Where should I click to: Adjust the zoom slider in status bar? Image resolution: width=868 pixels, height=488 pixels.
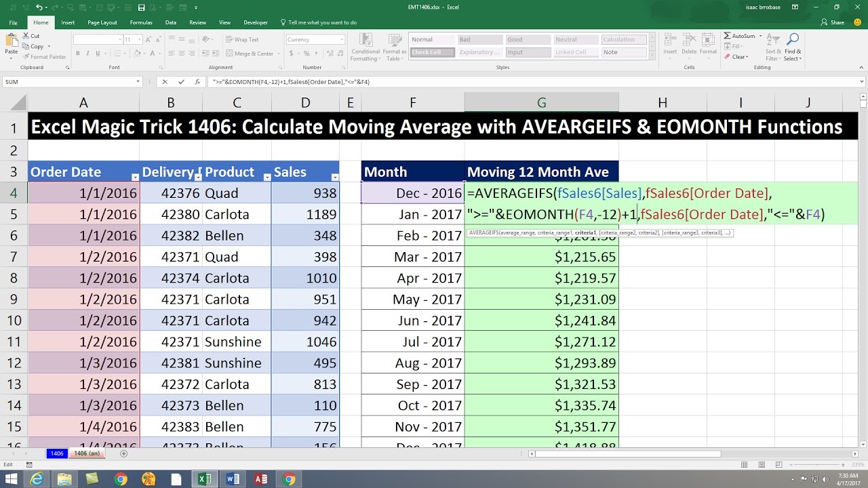[x=816, y=464]
